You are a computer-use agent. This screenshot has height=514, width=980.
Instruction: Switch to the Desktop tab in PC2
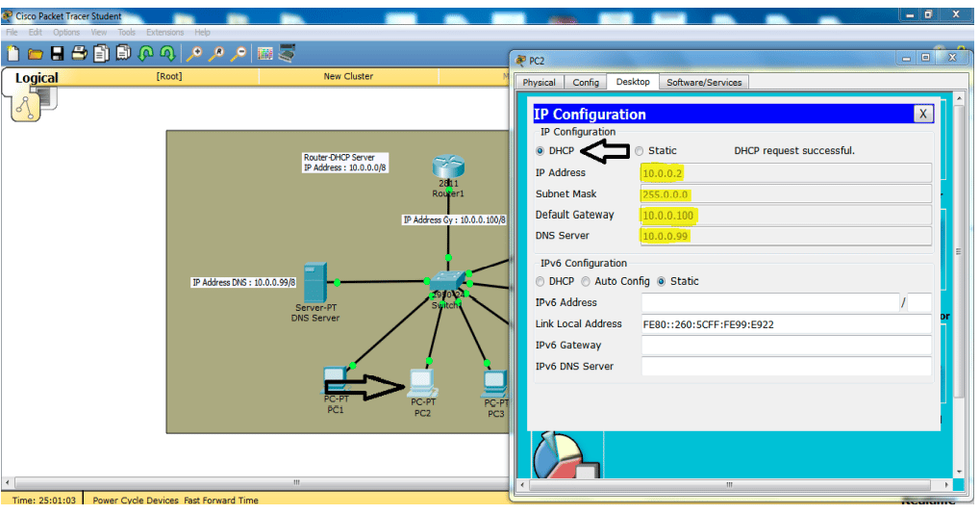coord(633,82)
